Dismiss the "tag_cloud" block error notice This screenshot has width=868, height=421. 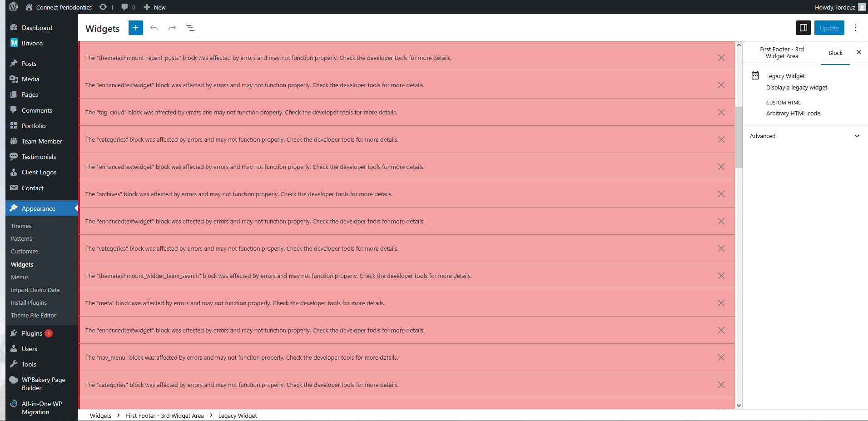tap(721, 112)
